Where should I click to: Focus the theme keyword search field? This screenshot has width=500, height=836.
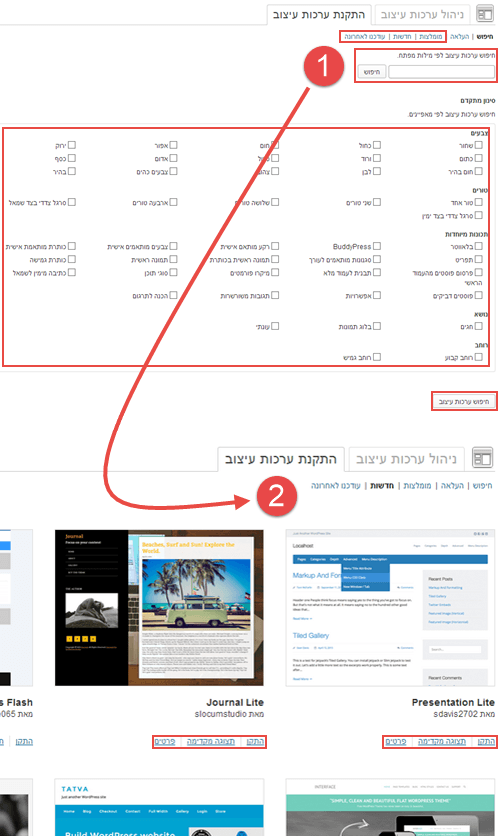click(441, 72)
